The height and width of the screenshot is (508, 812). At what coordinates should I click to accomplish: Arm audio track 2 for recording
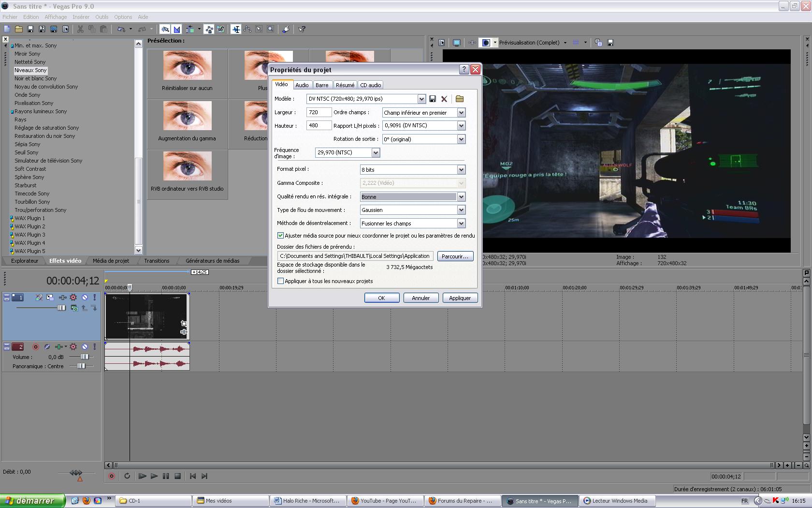click(35, 347)
